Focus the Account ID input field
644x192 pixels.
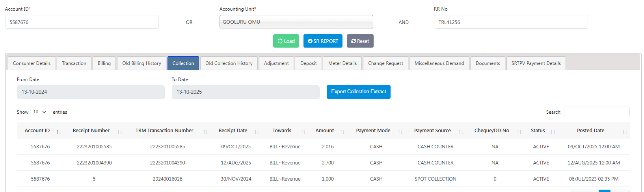[x=82, y=22]
